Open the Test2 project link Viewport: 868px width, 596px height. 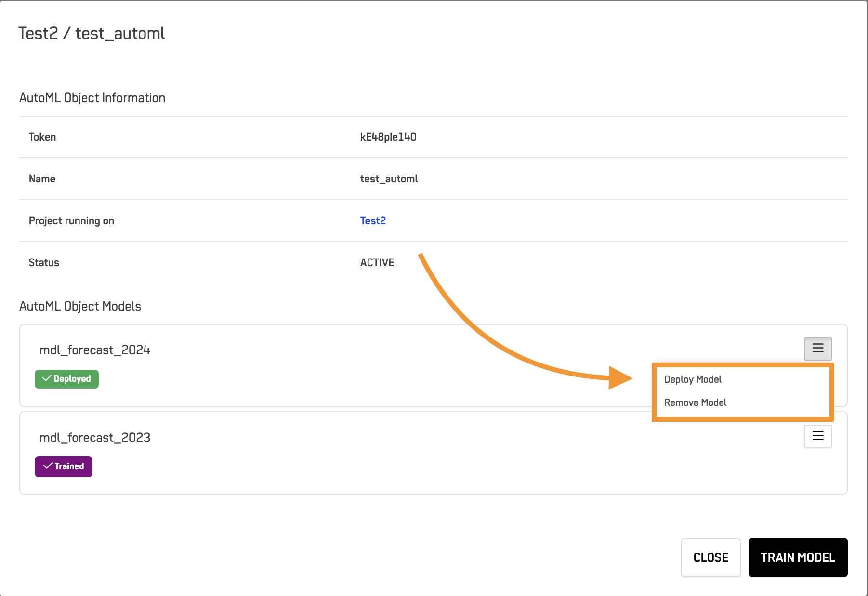(373, 220)
